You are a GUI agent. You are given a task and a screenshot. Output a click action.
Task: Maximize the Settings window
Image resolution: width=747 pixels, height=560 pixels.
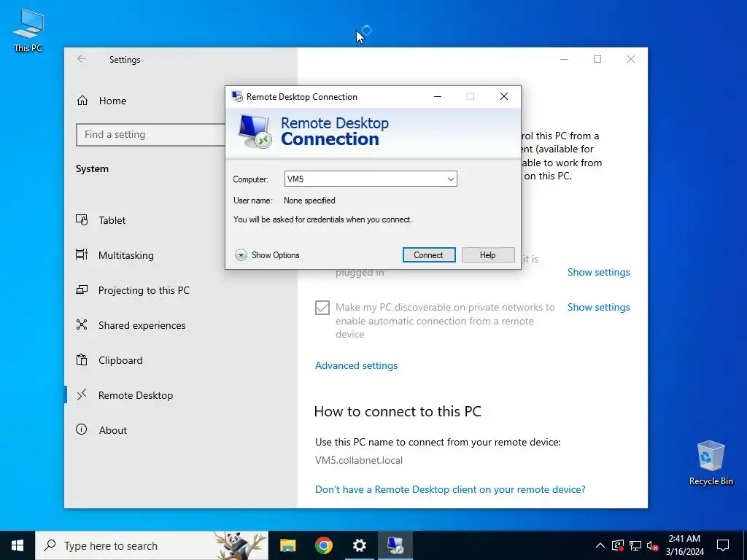(x=597, y=59)
